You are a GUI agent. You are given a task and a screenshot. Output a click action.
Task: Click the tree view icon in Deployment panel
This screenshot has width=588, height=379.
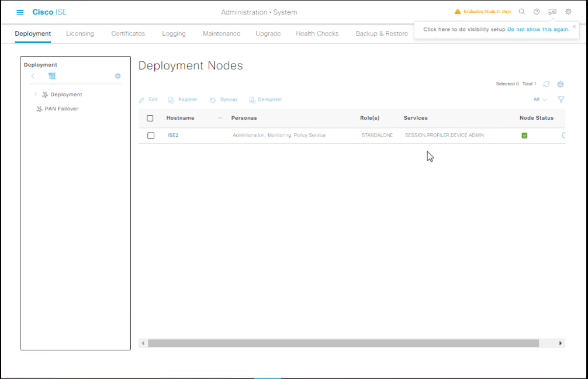coord(52,76)
